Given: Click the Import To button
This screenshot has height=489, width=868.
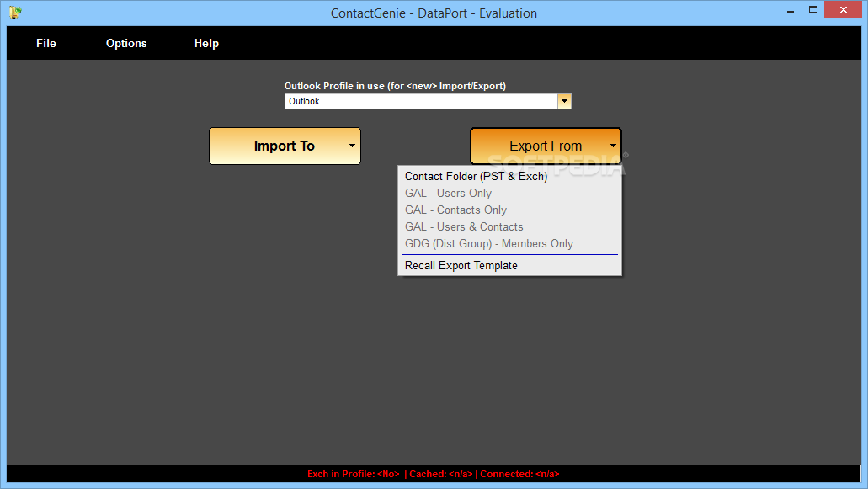Looking at the screenshot, I should tap(285, 146).
